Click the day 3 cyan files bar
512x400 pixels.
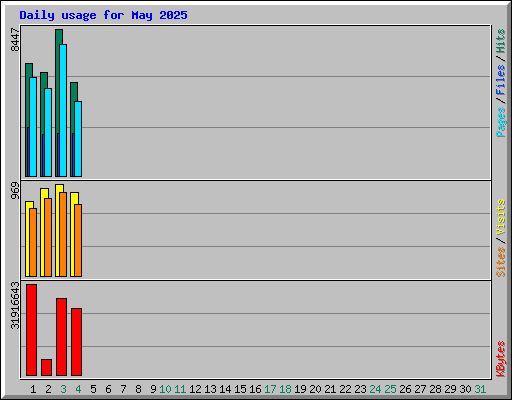(x=63, y=110)
